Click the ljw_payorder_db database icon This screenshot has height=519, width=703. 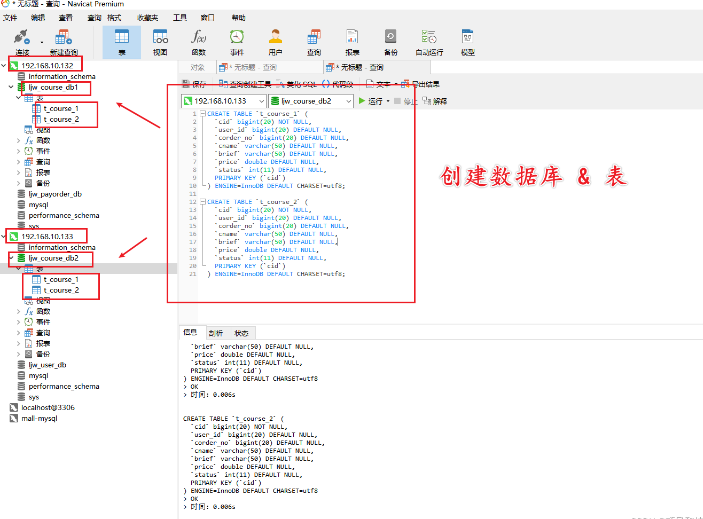click(x=21, y=194)
